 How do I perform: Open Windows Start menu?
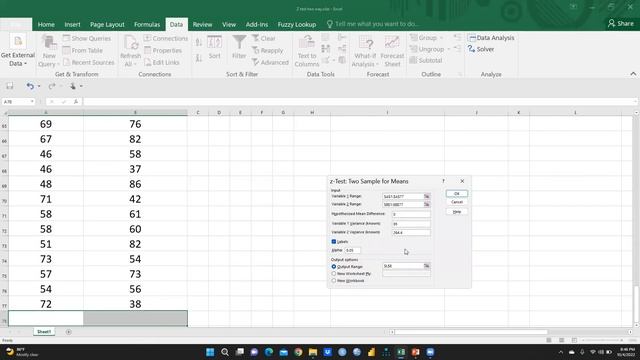tap(210, 352)
